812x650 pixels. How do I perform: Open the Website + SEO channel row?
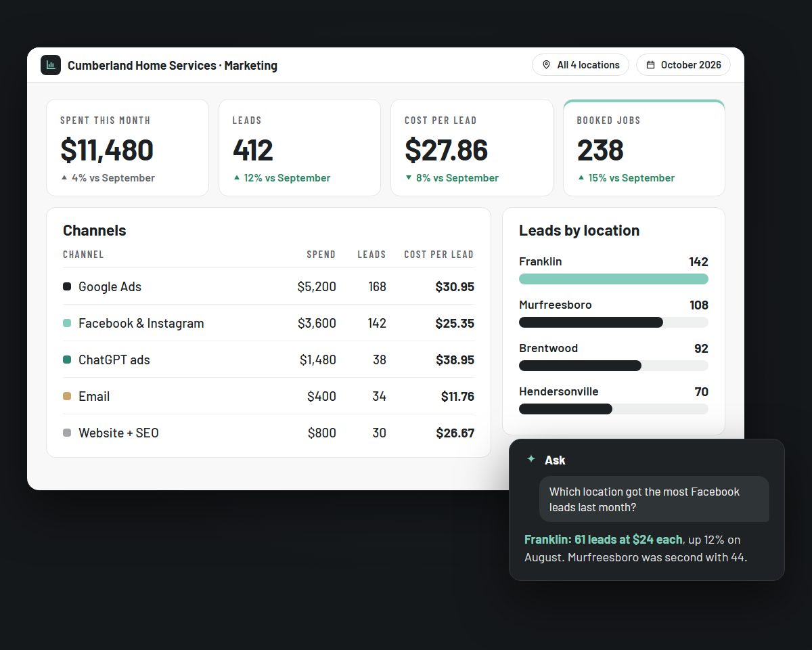point(269,433)
